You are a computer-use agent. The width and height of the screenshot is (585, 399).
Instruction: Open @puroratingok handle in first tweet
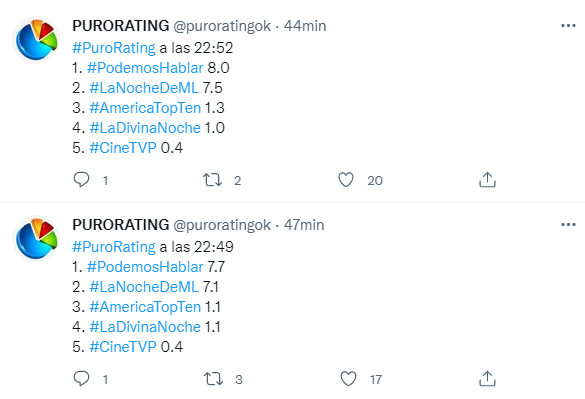click(x=222, y=26)
